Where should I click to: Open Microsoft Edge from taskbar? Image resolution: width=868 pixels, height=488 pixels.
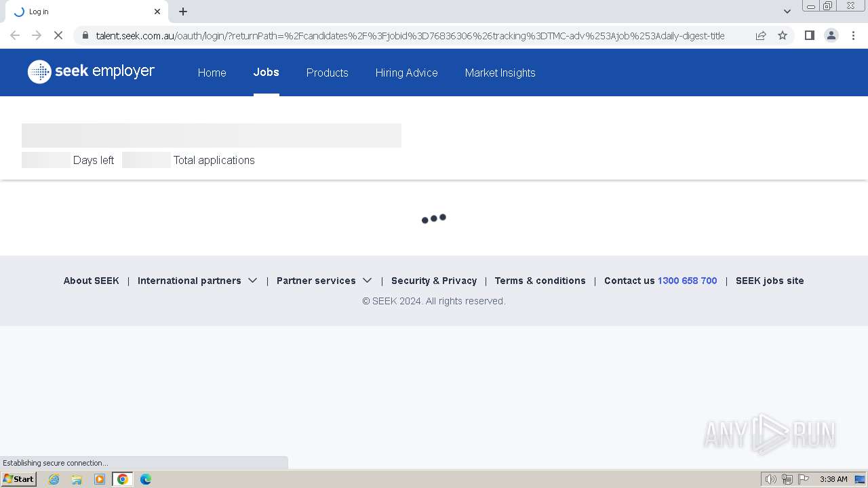(x=146, y=479)
